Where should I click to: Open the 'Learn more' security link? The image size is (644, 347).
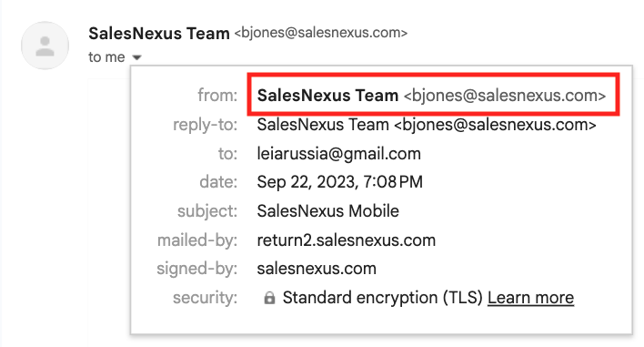click(x=530, y=298)
